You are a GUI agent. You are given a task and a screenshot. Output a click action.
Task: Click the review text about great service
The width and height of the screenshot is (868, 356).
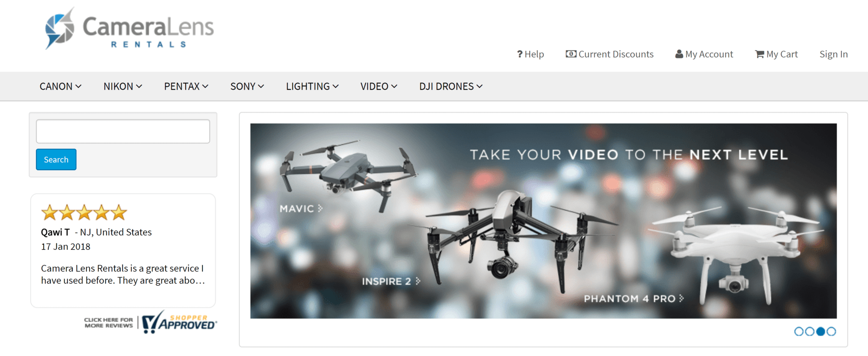[123, 274]
